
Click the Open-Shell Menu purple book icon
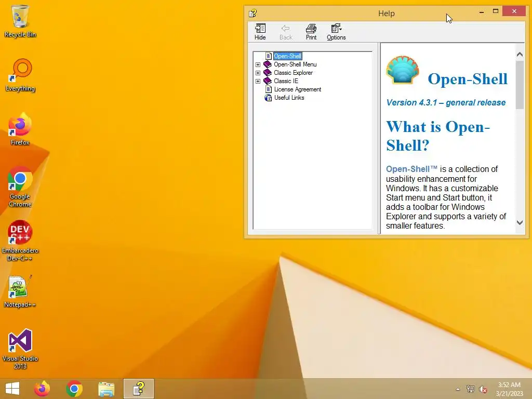coord(268,64)
